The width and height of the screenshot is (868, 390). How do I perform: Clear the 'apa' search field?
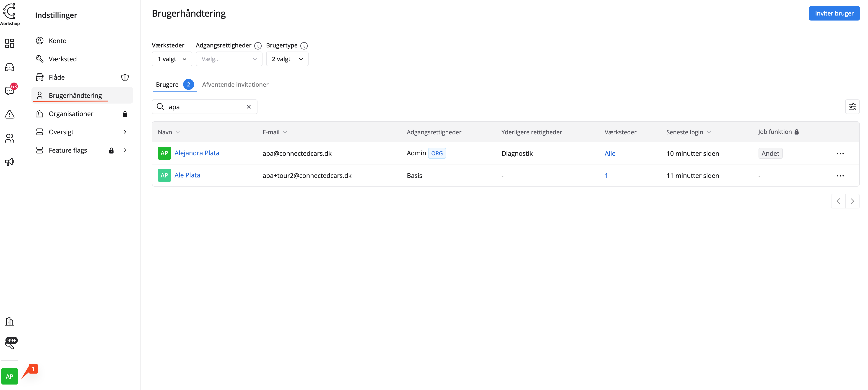click(x=249, y=107)
